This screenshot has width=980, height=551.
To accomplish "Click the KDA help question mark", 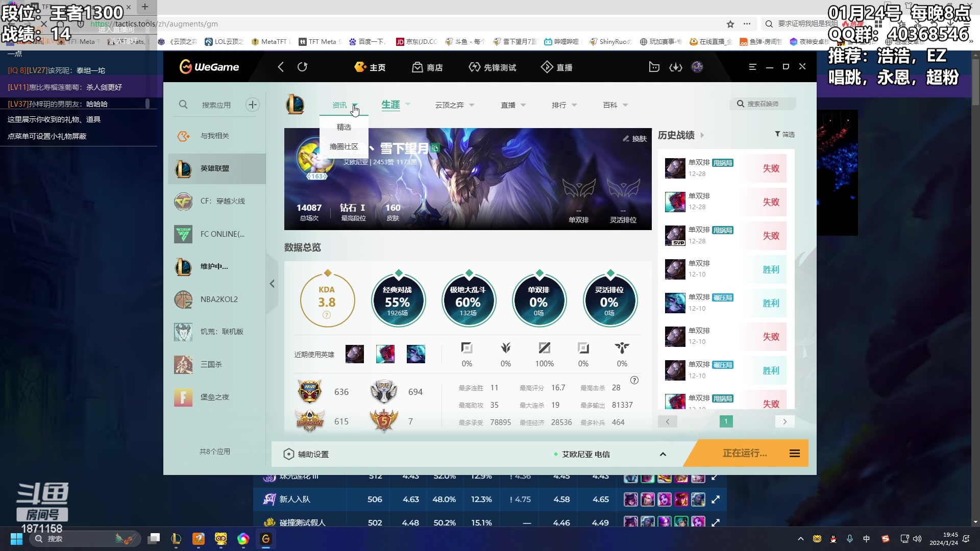I will 327,315.
